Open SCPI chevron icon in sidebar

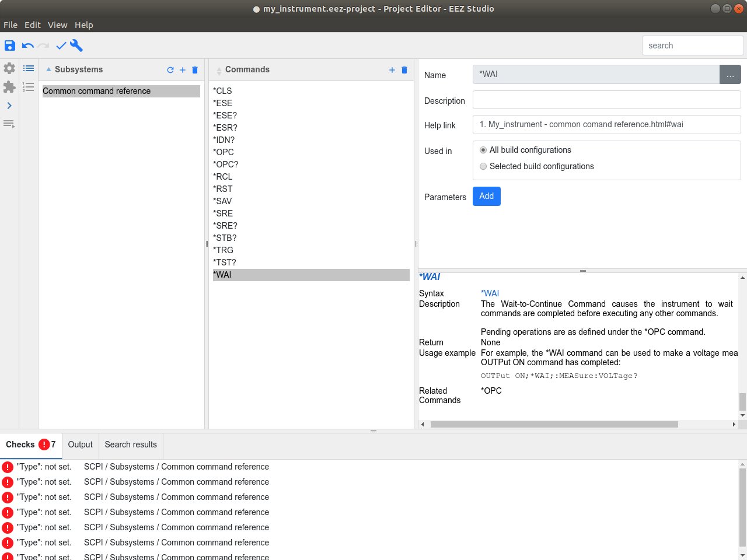click(x=9, y=106)
